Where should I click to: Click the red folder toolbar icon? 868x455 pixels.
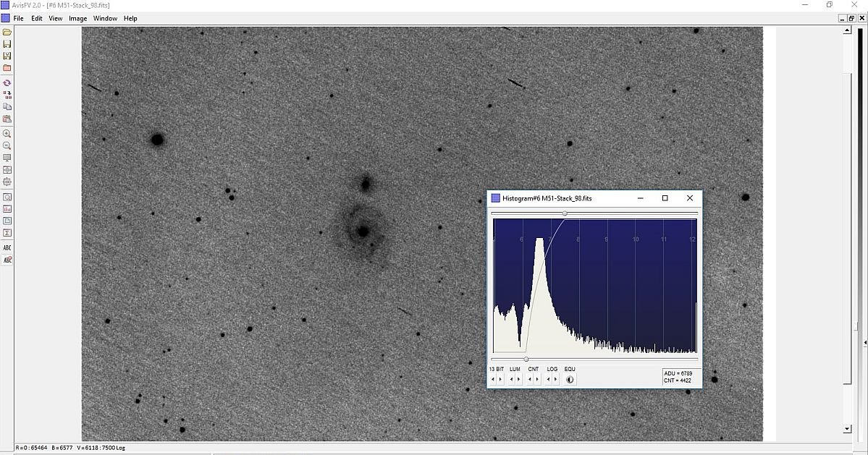7,68
